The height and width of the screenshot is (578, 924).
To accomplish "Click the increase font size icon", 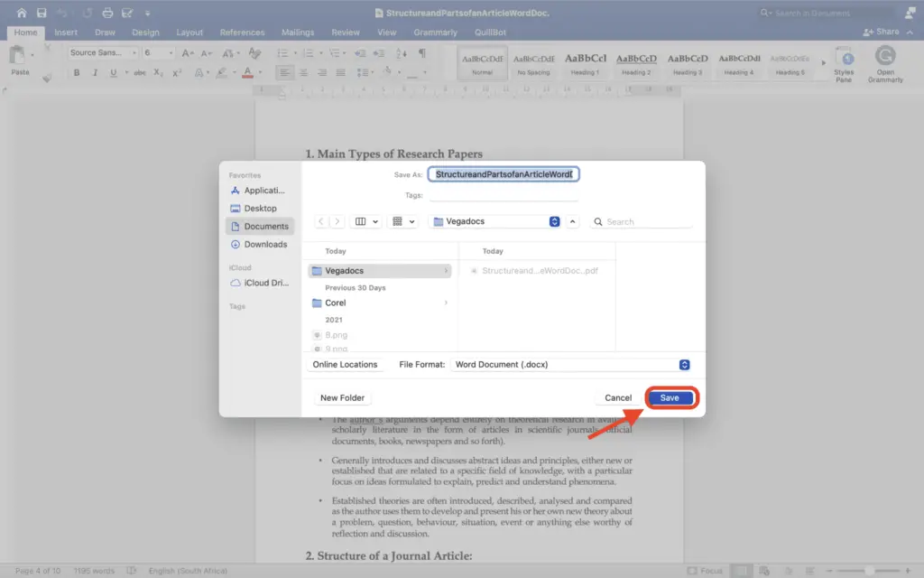I will pos(188,53).
